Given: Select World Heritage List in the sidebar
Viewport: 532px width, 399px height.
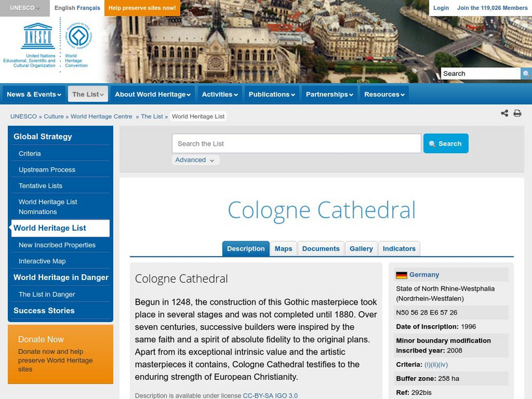Looking at the screenshot, I should (x=51, y=229).
